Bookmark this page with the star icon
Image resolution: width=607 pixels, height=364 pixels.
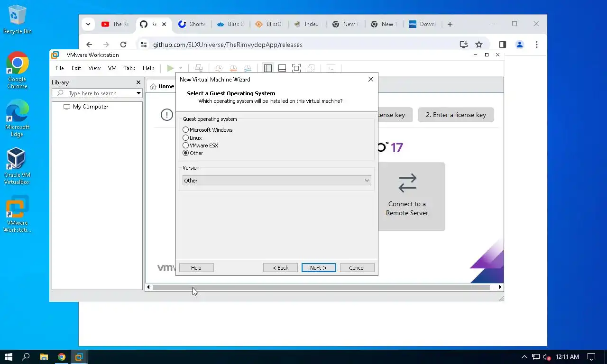click(479, 45)
